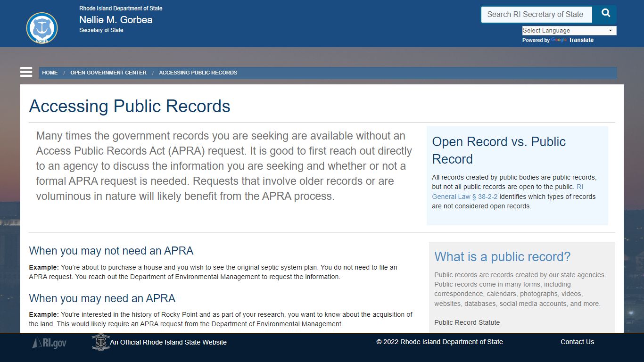Go to HOME breadcrumb
644x362 pixels.
[x=50, y=73]
